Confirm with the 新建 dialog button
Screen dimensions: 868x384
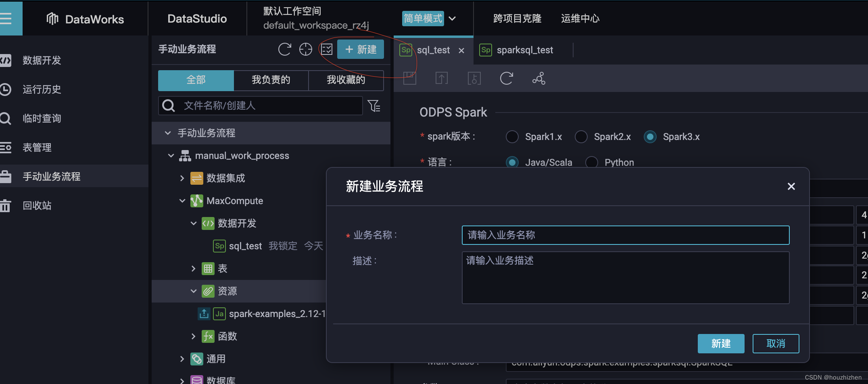point(721,344)
